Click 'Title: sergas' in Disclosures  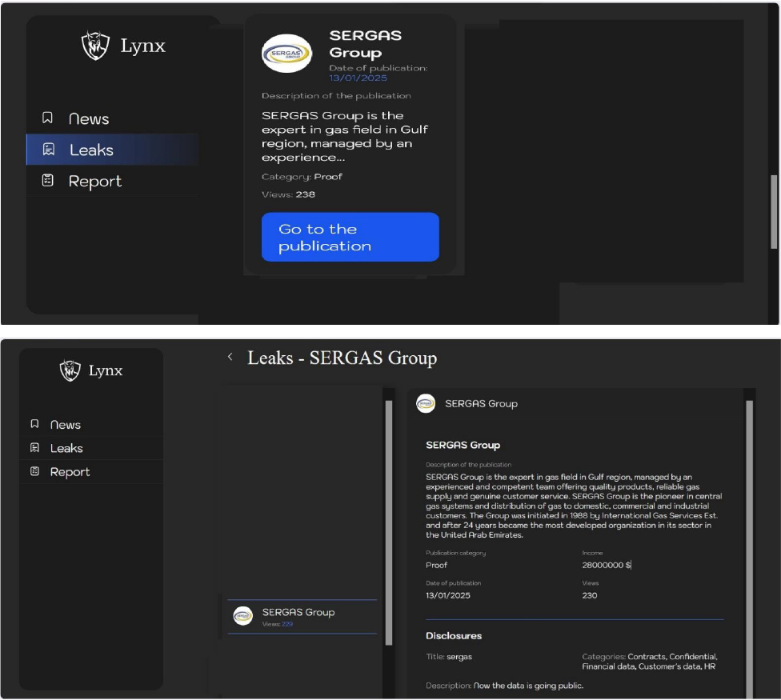click(x=449, y=657)
